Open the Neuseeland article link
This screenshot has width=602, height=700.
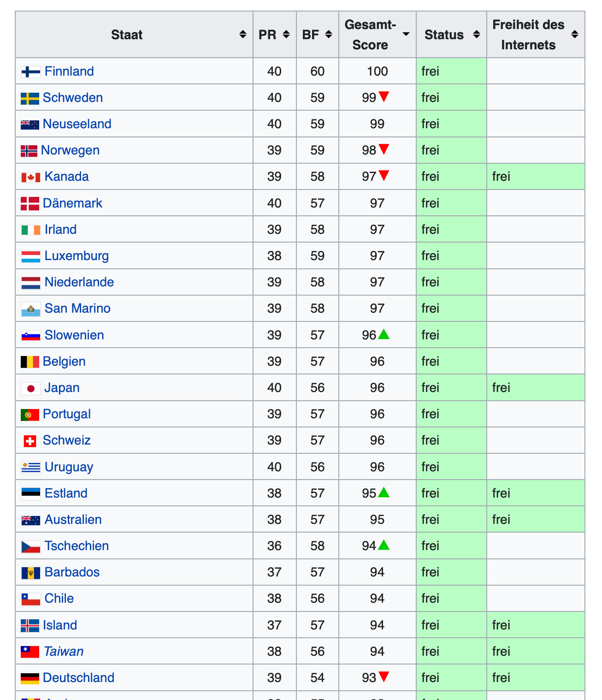click(x=77, y=124)
